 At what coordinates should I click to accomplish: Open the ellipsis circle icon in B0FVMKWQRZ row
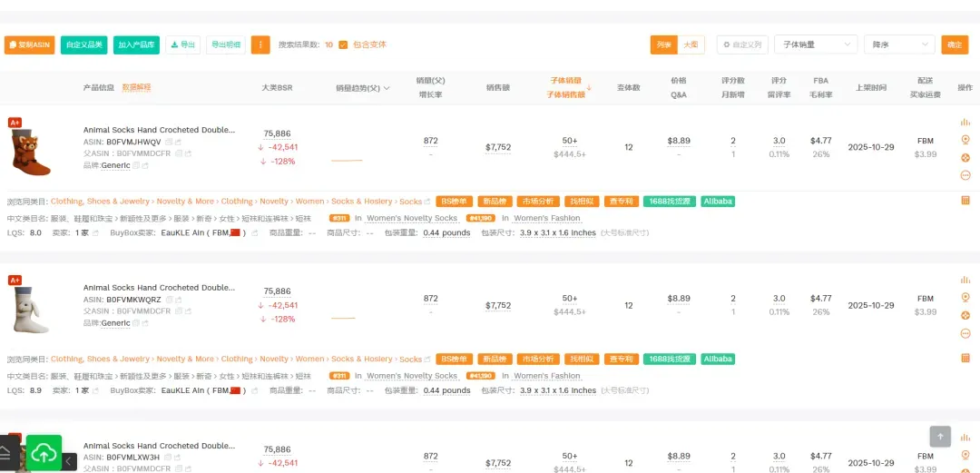[965, 333]
